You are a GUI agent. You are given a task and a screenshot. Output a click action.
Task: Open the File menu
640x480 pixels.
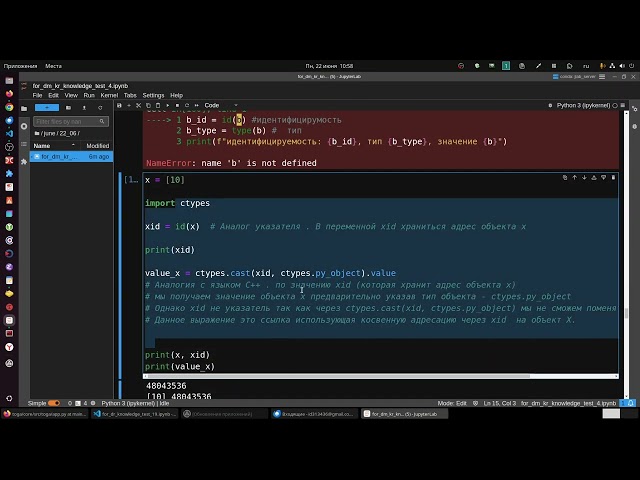tap(38, 95)
